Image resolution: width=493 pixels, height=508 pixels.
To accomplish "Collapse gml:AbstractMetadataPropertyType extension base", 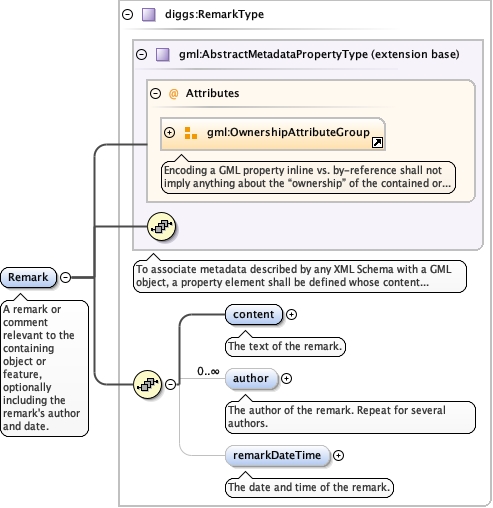I will (x=141, y=54).
